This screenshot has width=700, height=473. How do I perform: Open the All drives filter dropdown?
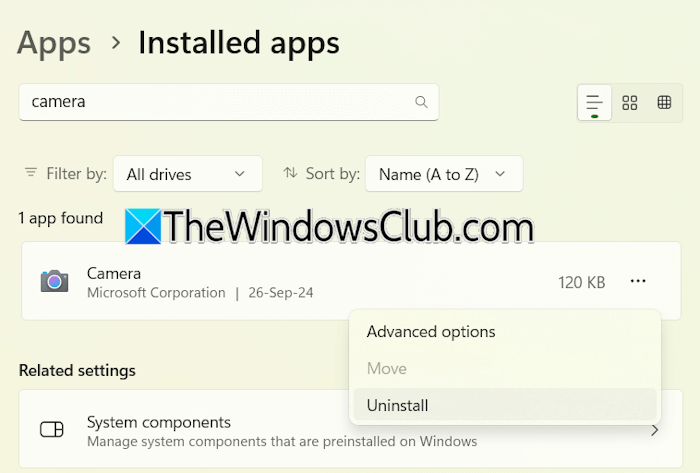(187, 174)
